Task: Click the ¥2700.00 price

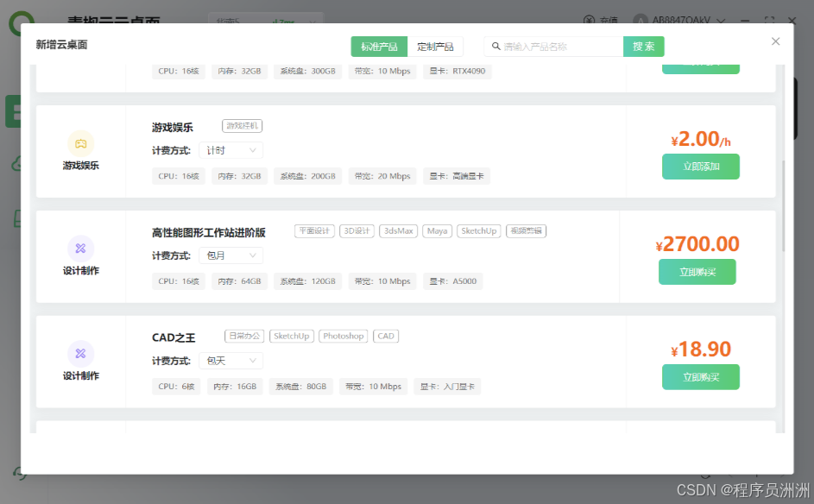Action: pyautogui.click(x=697, y=244)
